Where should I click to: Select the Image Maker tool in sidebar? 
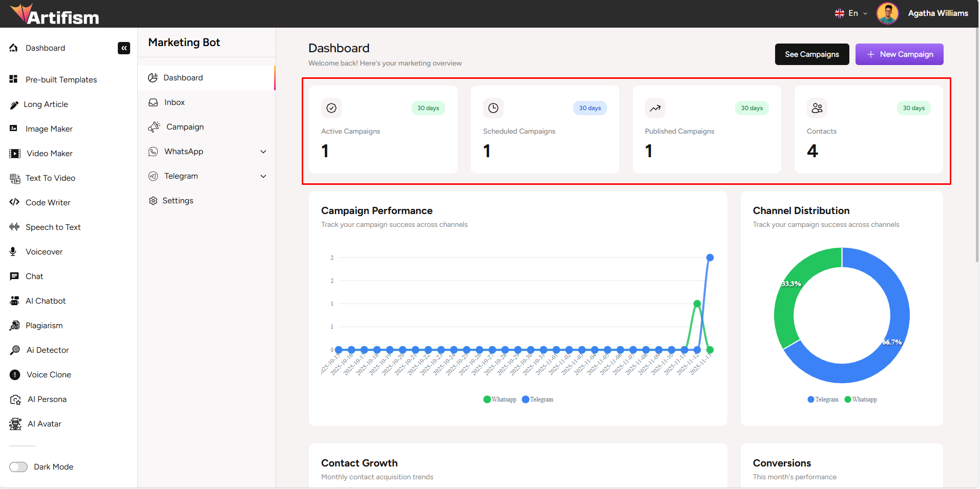pos(49,129)
